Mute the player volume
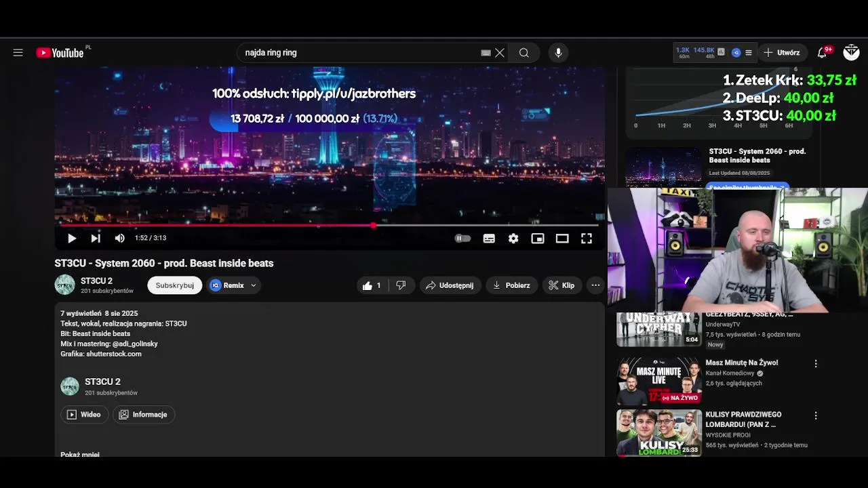This screenshot has width=868, height=488. point(119,238)
